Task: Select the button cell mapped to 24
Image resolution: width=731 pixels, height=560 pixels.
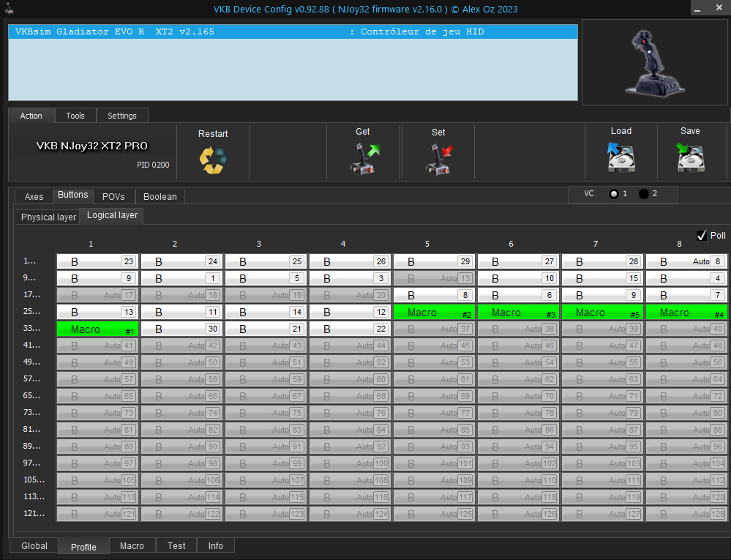Action: pos(181,261)
